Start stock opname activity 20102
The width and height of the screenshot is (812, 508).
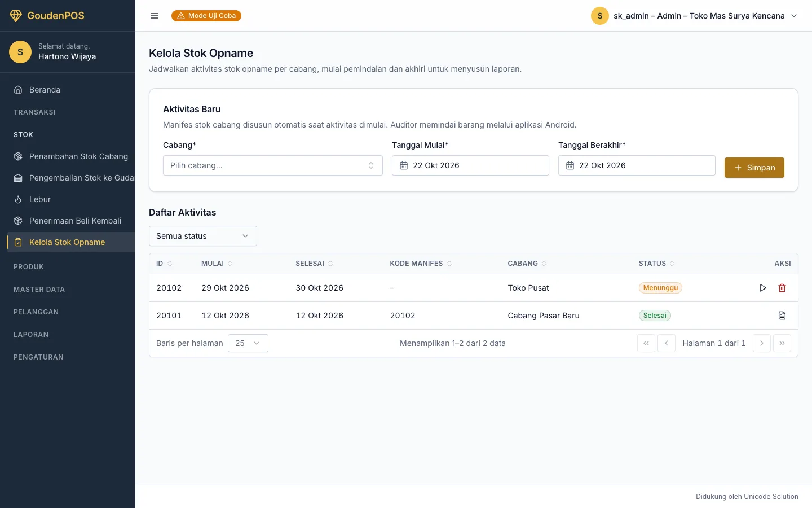click(763, 288)
